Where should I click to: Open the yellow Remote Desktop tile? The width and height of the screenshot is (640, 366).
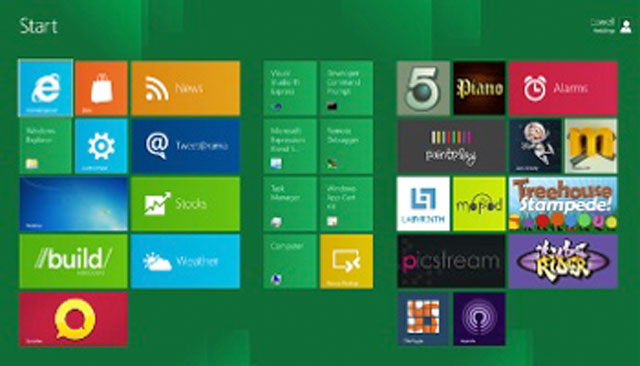coord(347,262)
